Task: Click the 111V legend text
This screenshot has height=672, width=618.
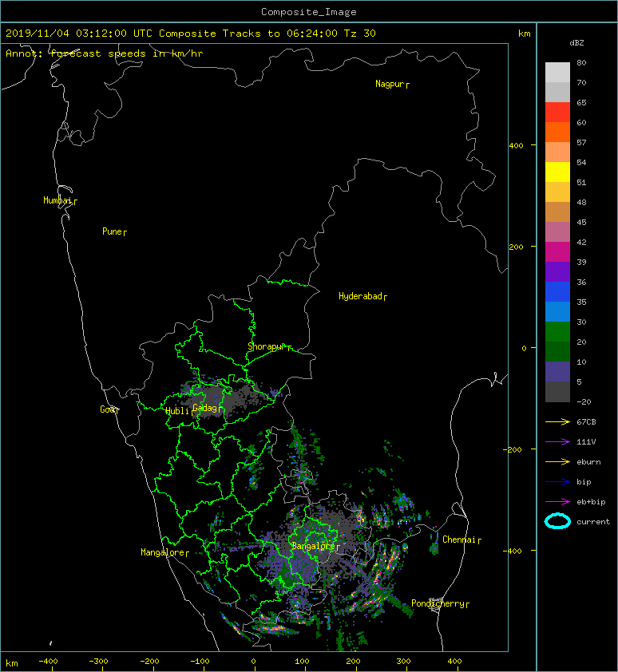Action: click(586, 442)
